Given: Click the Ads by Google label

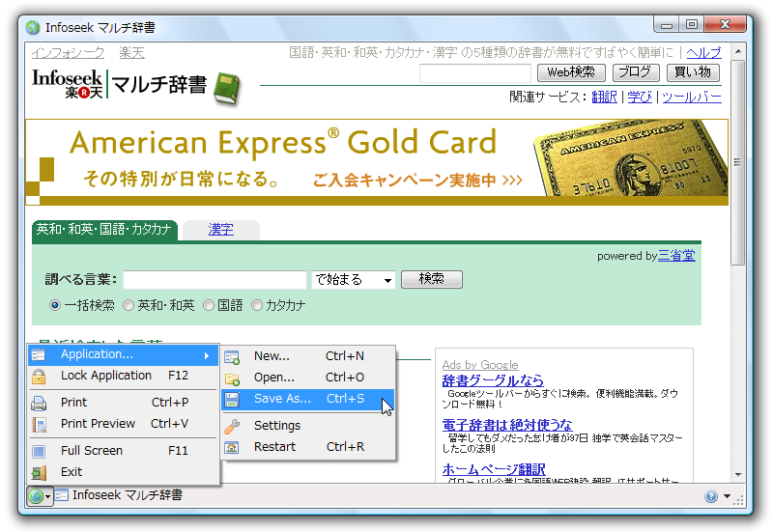Looking at the screenshot, I should (480, 365).
